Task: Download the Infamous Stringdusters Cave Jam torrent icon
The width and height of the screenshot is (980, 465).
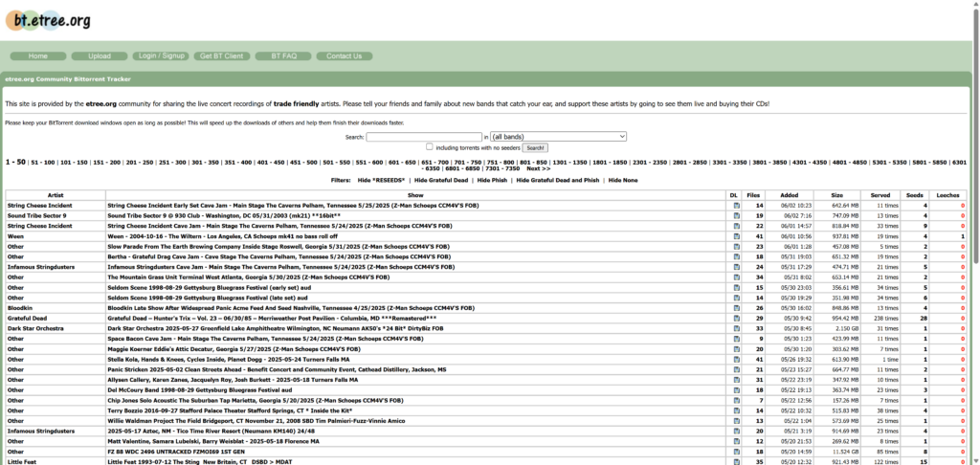Action: 736,267
